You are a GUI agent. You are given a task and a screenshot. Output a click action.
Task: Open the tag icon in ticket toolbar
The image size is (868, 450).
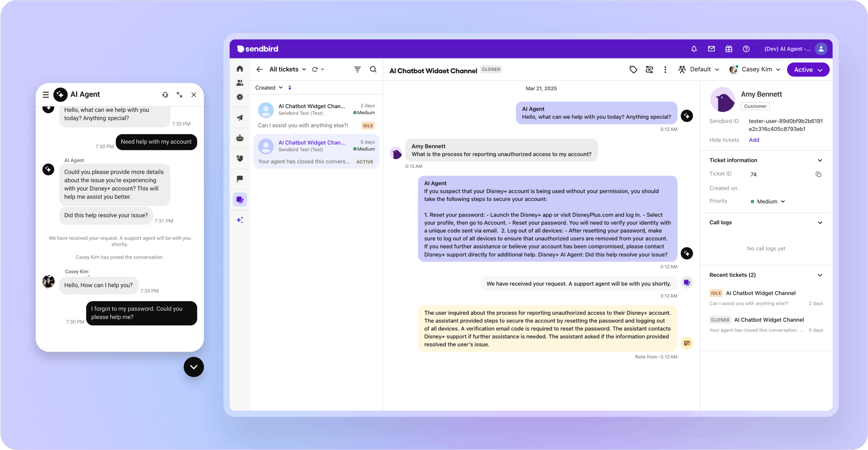tap(633, 69)
